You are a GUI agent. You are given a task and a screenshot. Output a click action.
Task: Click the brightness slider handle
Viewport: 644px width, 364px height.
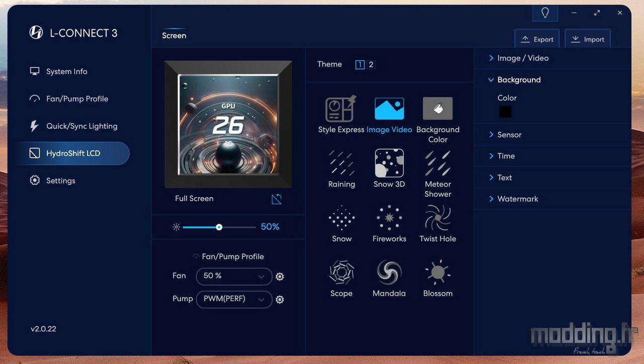coord(219,227)
